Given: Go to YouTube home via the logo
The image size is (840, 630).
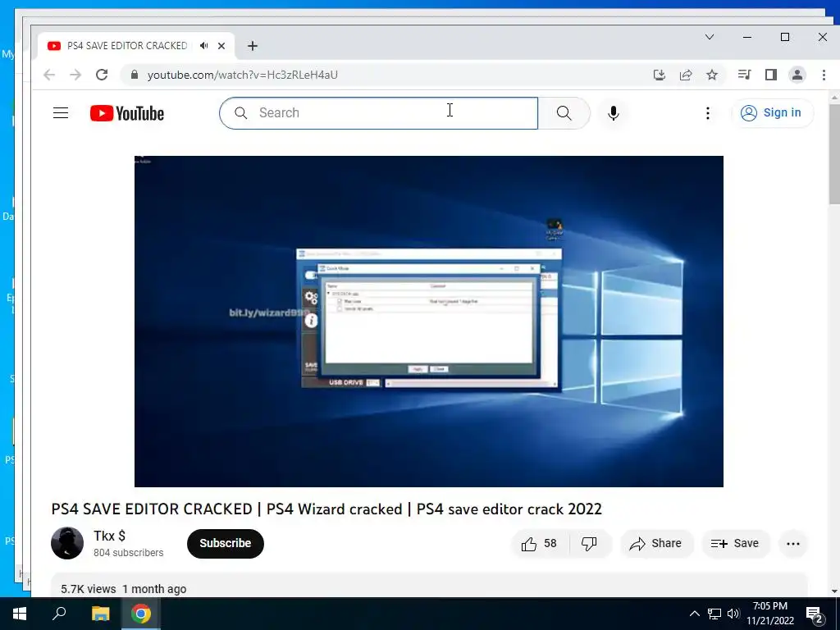Looking at the screenshot, I should 127,113.
